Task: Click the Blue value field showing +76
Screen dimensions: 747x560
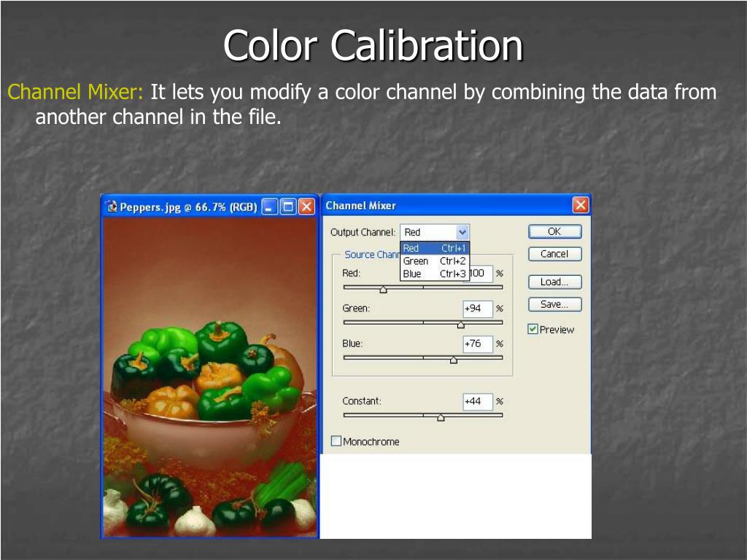Action: tap(478, 344)
